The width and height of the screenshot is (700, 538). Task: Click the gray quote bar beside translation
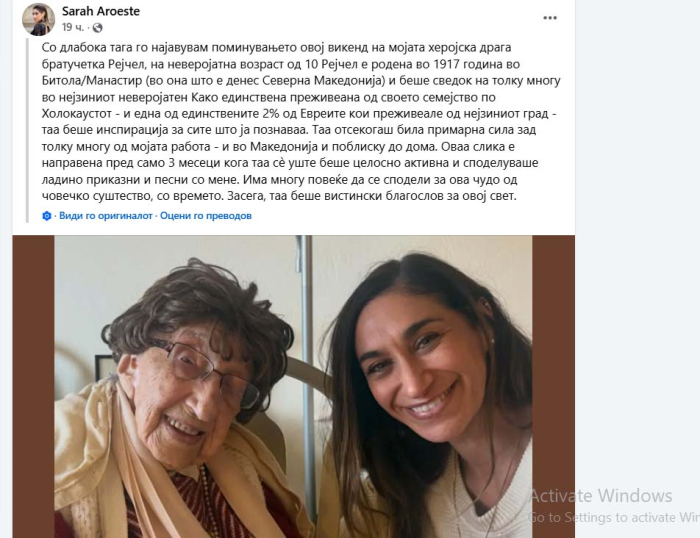[28, 130]
